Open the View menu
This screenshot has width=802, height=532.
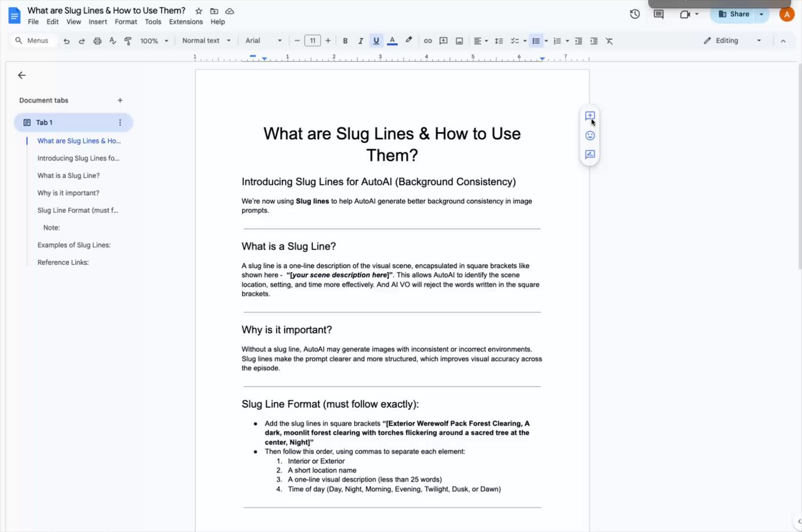74,22
